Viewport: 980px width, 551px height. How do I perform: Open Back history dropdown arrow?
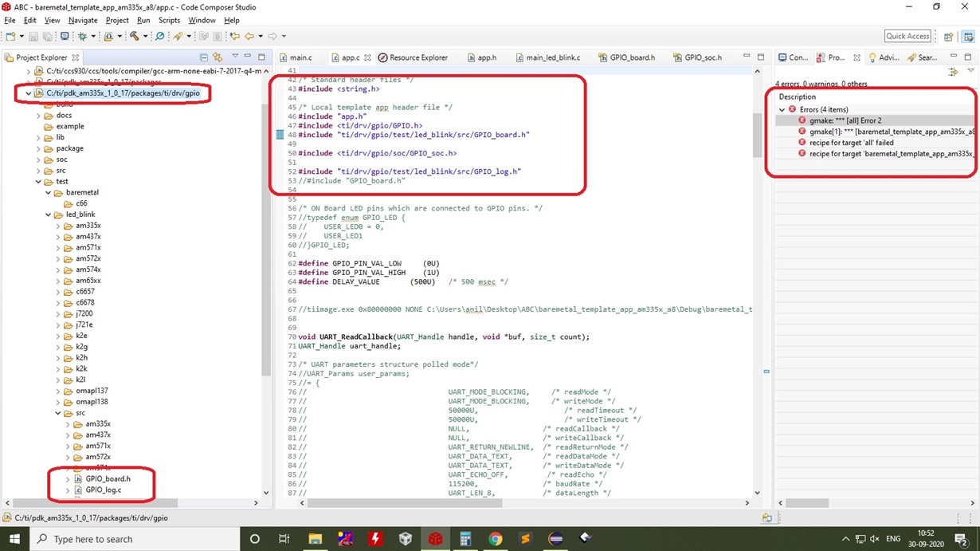(x=261, y=36)
